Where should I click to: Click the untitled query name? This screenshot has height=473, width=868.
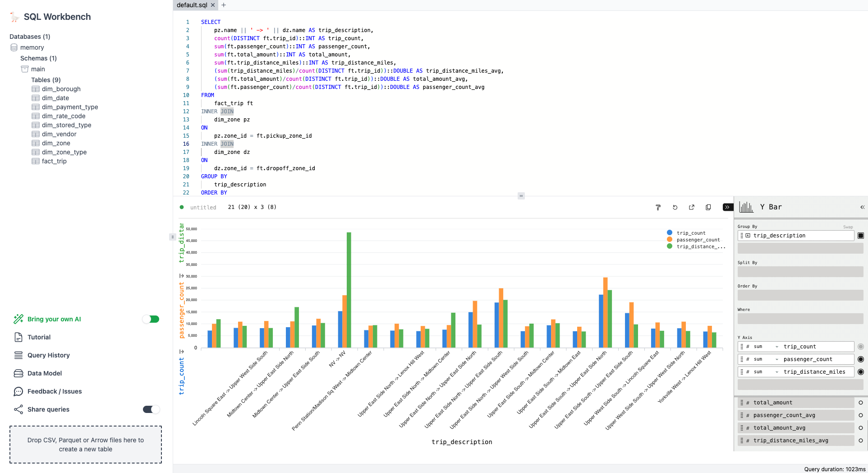[203, 207]
